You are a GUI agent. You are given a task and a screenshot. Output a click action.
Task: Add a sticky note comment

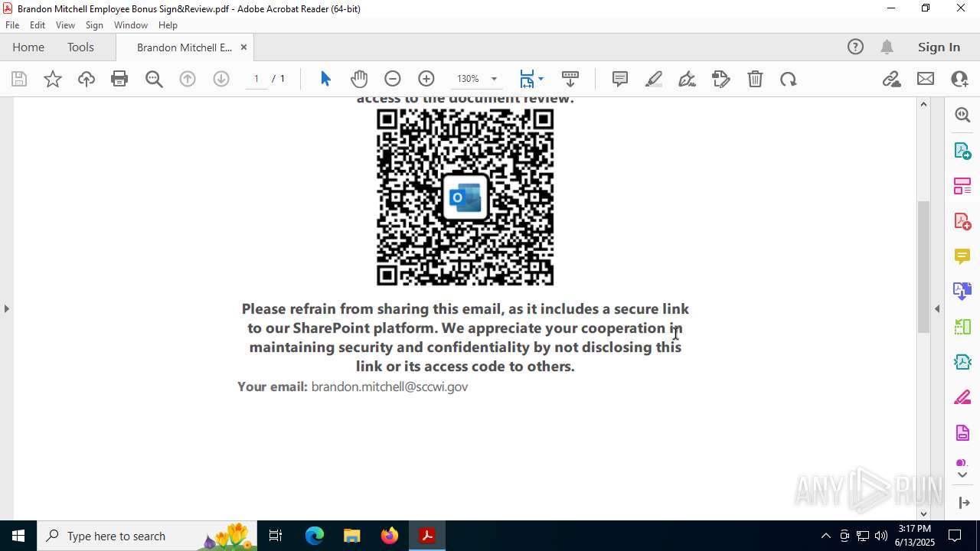tap(620, 79)
